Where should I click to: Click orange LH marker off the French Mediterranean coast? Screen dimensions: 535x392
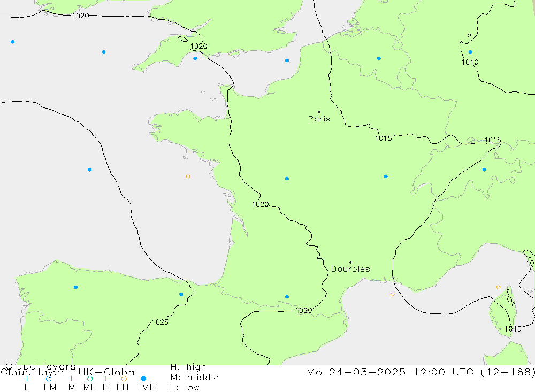pyautogui.click(x=393, y=294)
